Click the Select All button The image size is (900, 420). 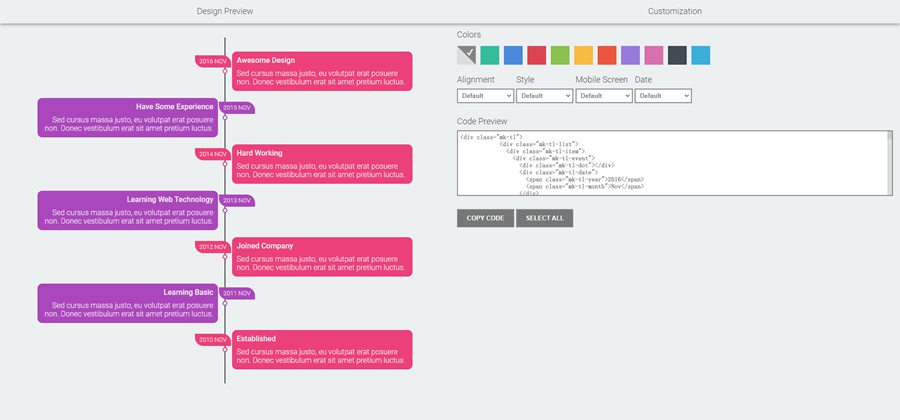pyautogui.click(x=544, y=218)
